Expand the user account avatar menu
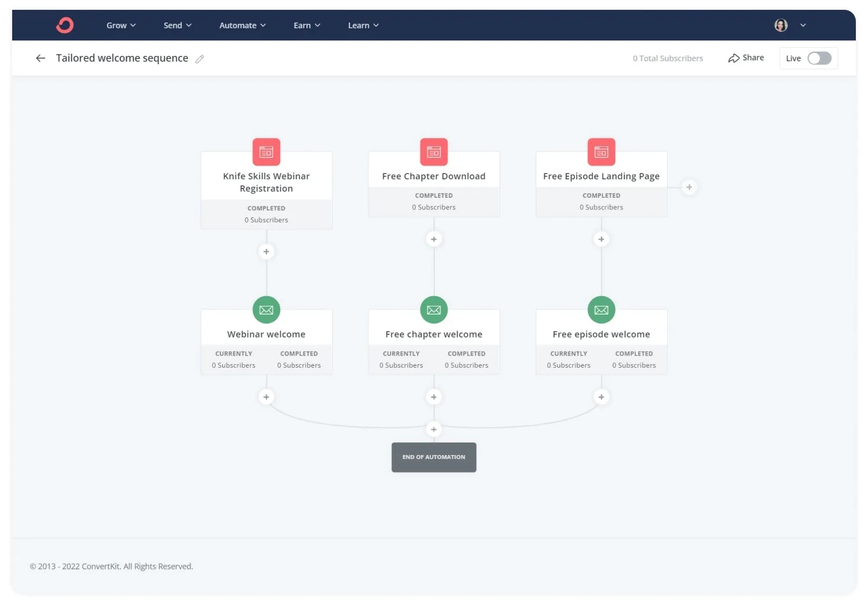868x610 pixels. pos(790,25)
